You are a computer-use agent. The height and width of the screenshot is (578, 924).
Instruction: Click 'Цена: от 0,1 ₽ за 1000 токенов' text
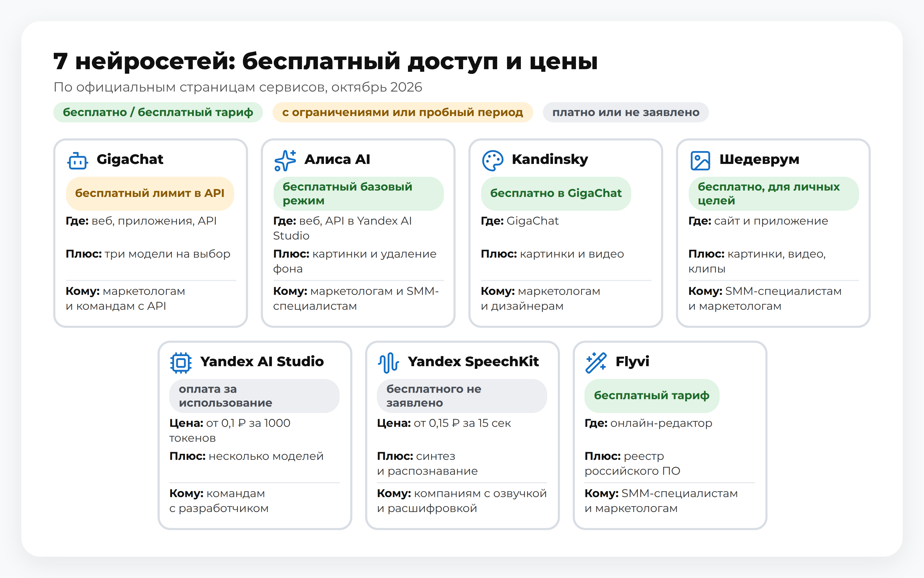(230, 431)
